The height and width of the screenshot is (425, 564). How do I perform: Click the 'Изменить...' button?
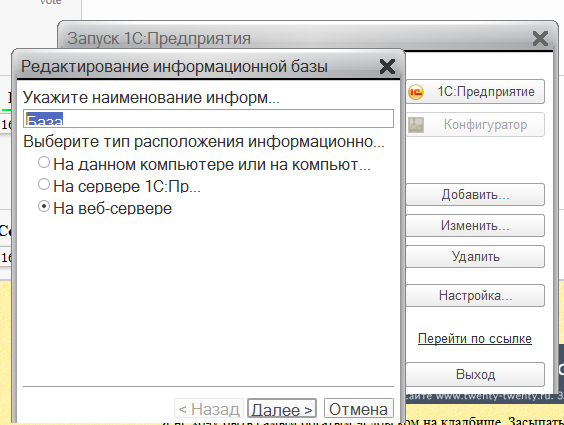click(x=475, y=225)
